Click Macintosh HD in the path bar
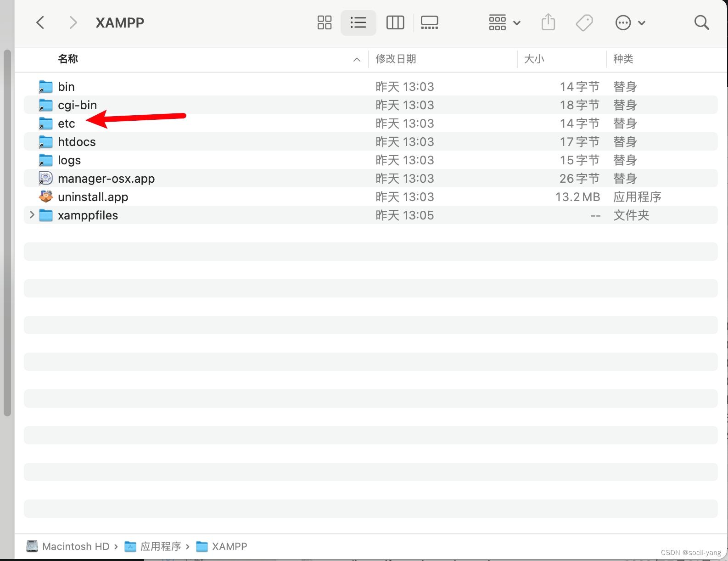The width and height of the screenshot is (728, 561). [76, 546]
